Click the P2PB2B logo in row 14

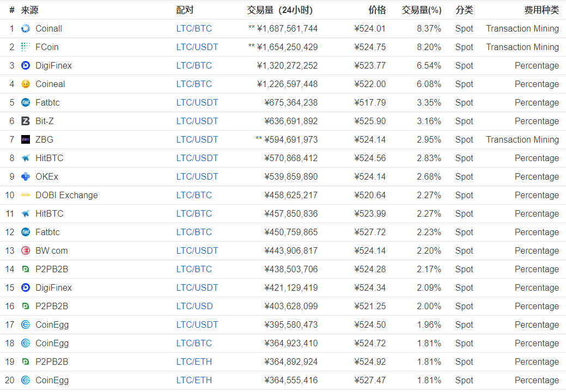pyautogui.click(x=25, y=269)
